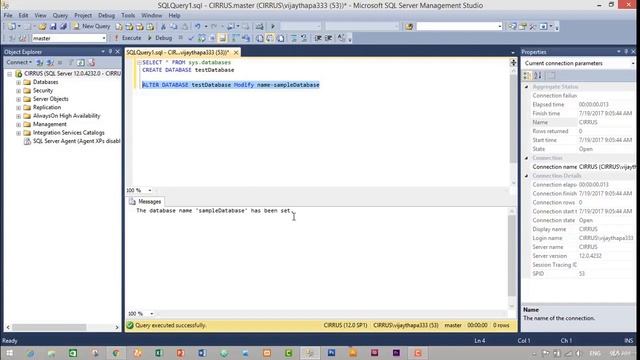Click the New Query toolbar button
Image resolution: width=640 pixels, height=360 pixels.
[x=92, y=26]
